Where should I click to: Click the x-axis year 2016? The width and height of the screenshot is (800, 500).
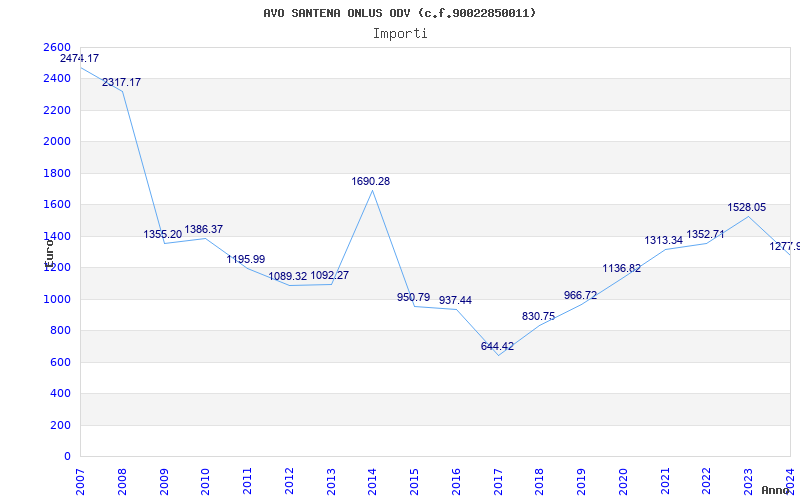[456, 481]
